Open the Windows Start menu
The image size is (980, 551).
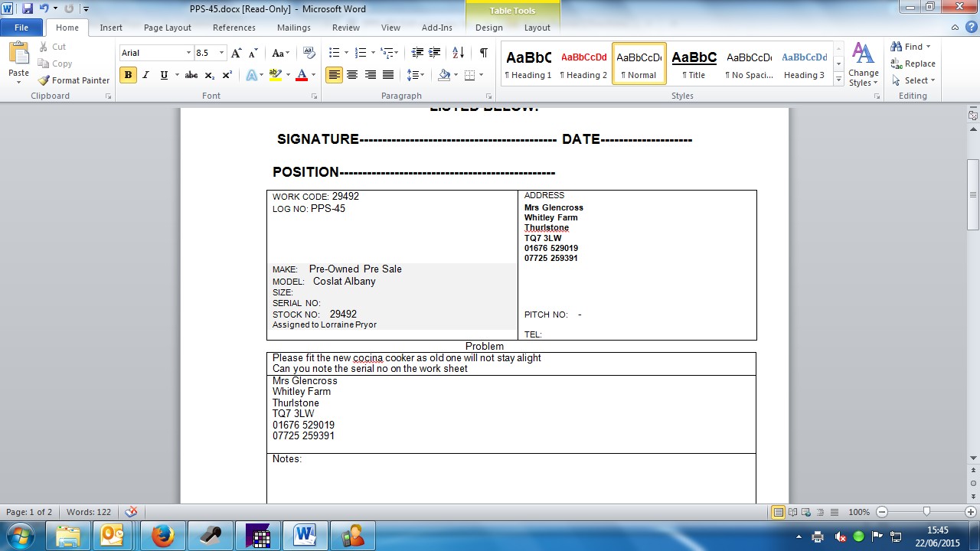[x=19, y=535]
